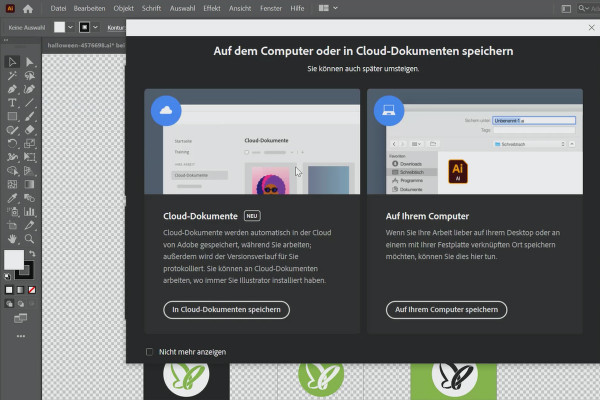Open the Schrift menu

151,8
